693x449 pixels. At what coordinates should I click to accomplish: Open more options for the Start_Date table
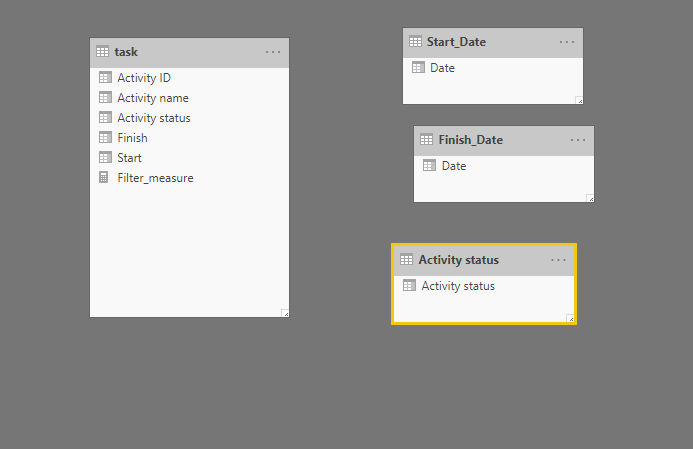tap(567, 42)
